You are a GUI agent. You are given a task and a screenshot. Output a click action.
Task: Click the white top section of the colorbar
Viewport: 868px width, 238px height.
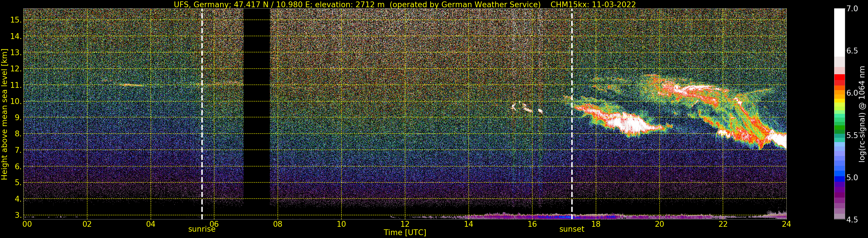(x=839, y=32)
